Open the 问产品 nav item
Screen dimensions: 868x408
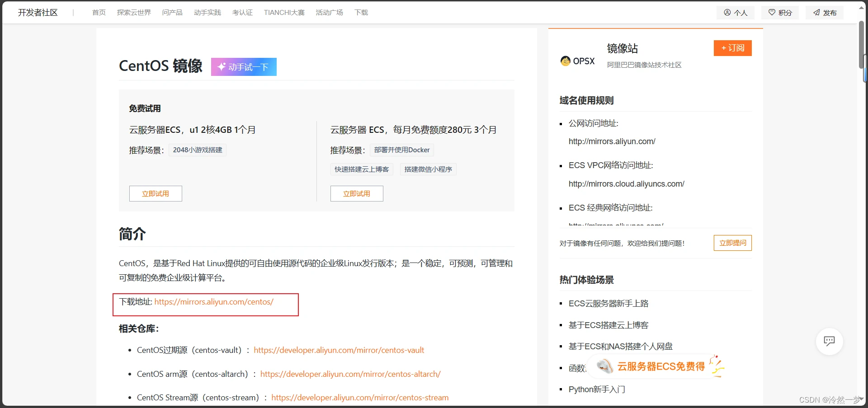(172, 13)
